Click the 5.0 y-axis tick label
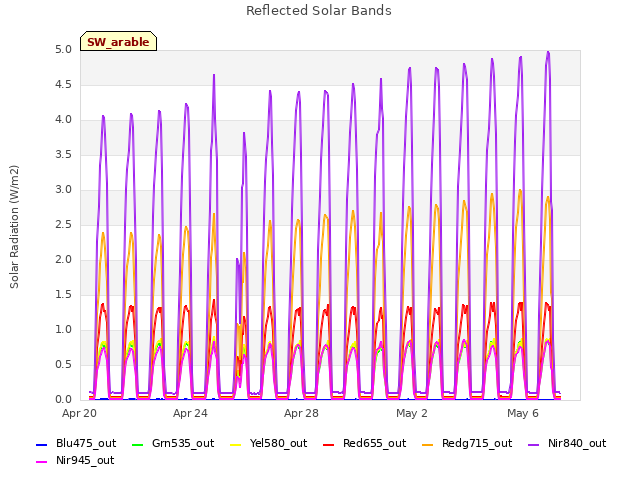640x480 pixels. [63, 50]
